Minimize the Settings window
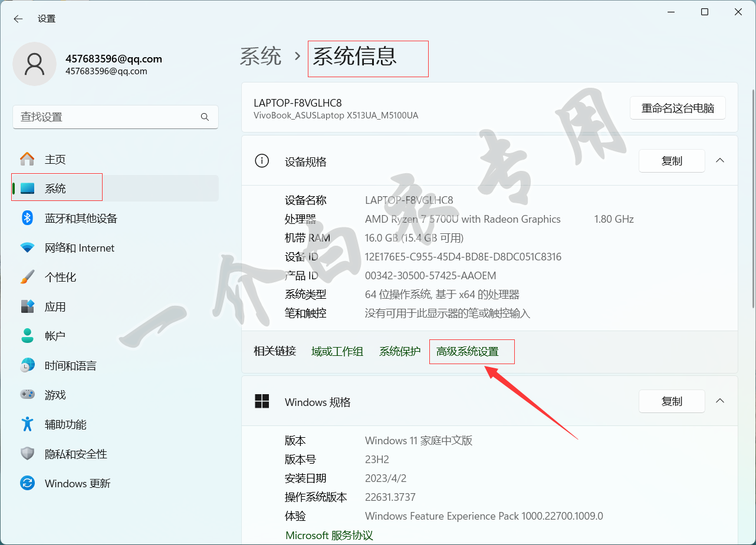 671,12
